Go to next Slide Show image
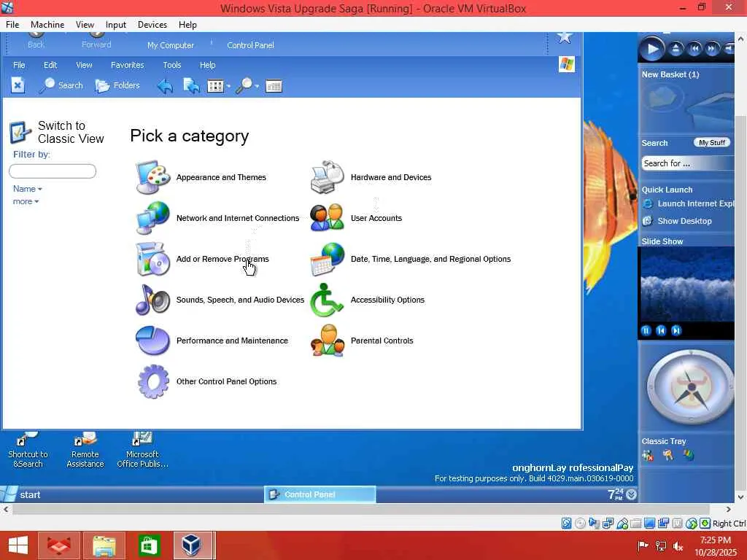 (x=676, y=330)
